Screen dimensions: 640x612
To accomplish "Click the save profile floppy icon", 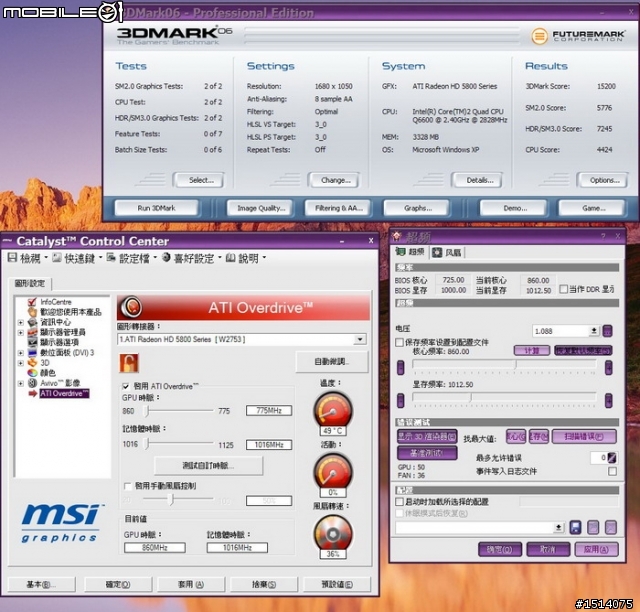I will pyautogui.click(x=575, y=527).
